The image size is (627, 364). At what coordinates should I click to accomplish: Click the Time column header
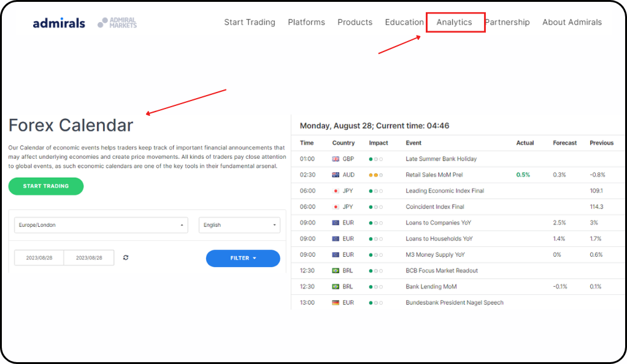(307, 143)
